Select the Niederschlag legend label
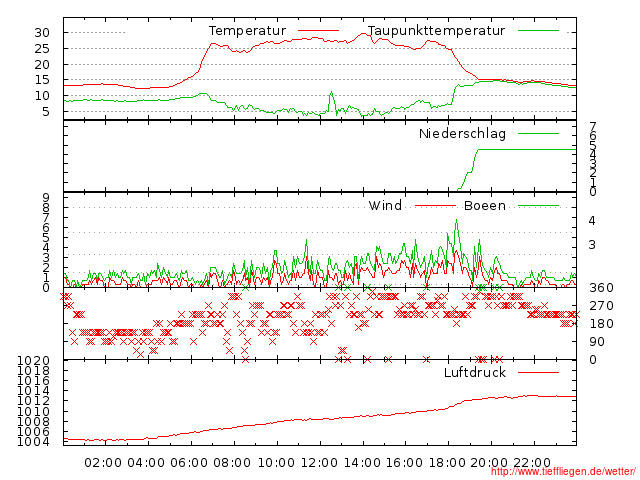The image size is (640, 480). click(462, 133)
